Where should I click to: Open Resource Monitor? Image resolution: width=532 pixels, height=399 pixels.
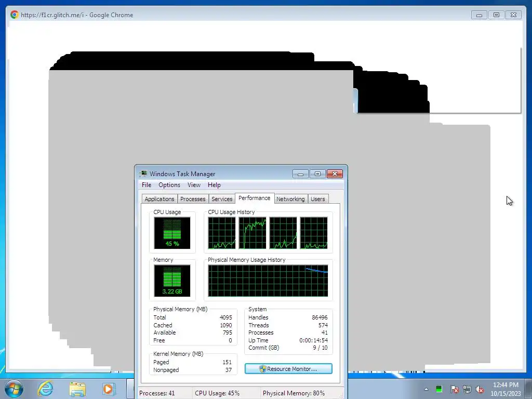(288, 369)
